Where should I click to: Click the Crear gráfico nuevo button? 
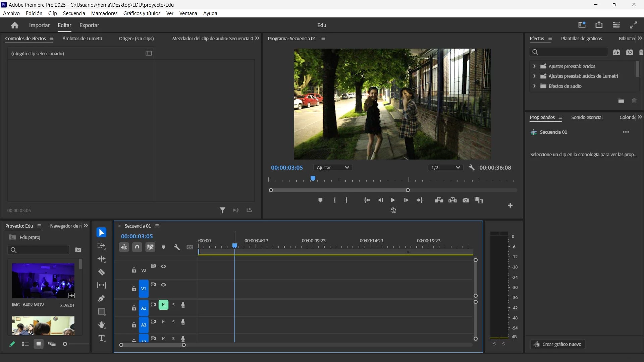pos(557,344)
